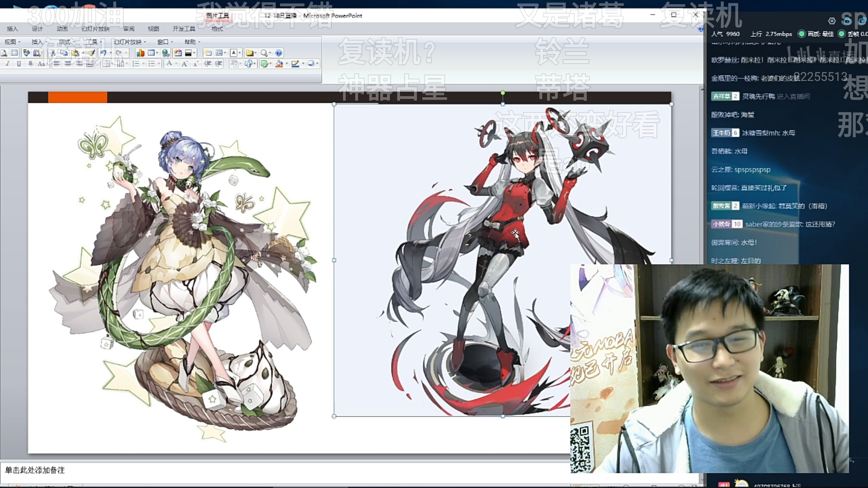Screen dimensions: 868x488
Task: Undo the last action
Action: click(x=103, y=53)
